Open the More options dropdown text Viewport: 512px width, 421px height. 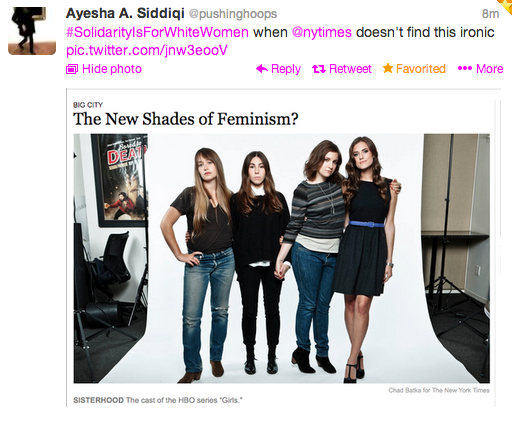click(489, 69)
